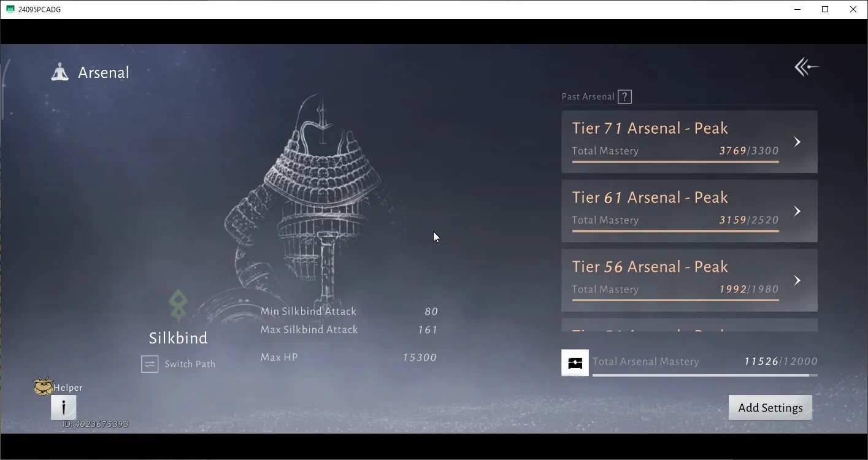
Task: Expand Tier 56 Arsenal chevron arrow
Action: point(797,280)
